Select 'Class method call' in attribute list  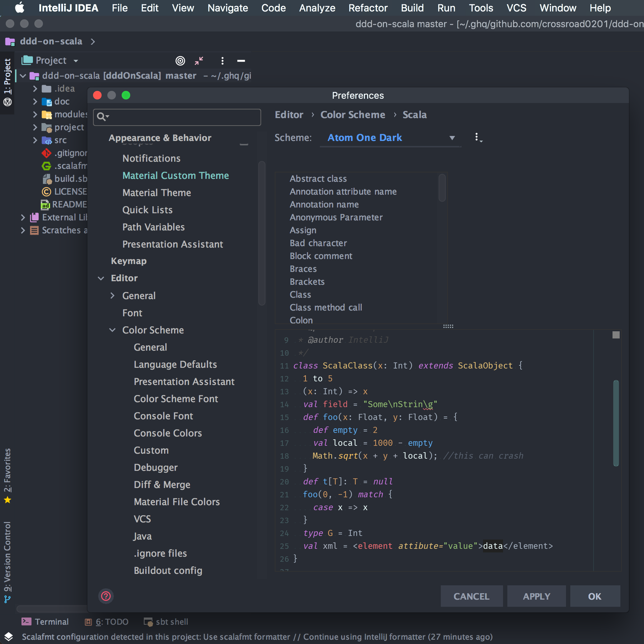pos(326,307)
